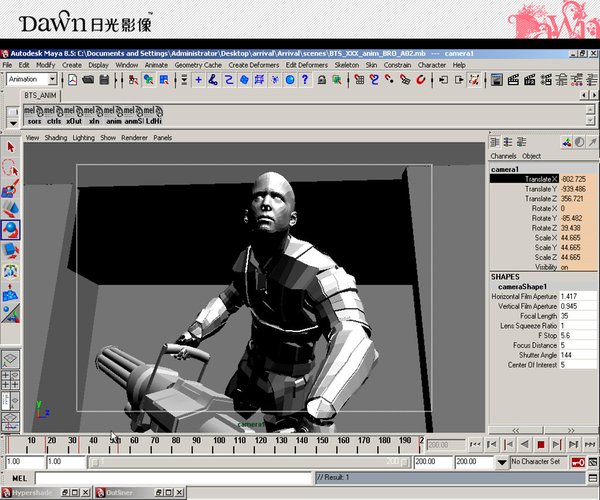Open the Channels menu in Channel Box
This screenshot has height=500, width=600.
coord(503,156)
